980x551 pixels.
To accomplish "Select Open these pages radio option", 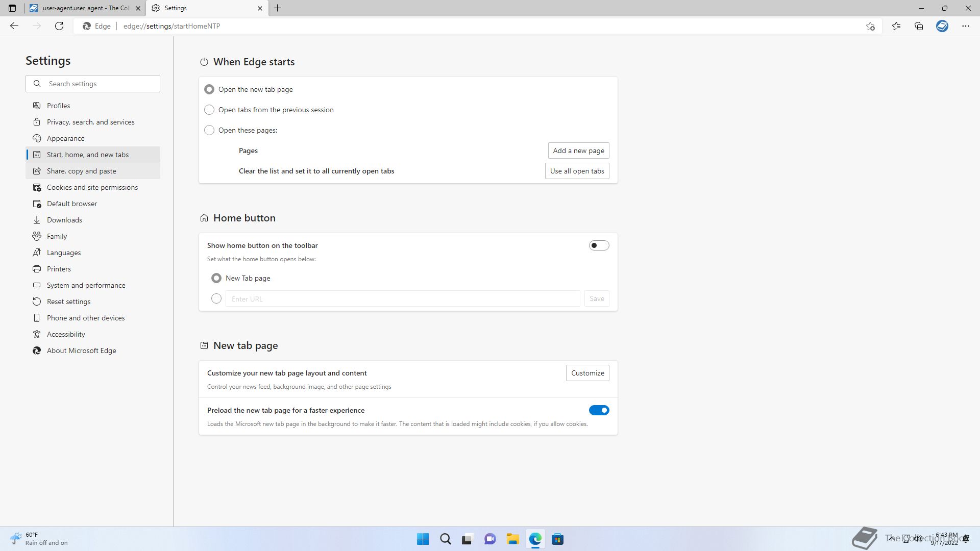I will [209, 130].
